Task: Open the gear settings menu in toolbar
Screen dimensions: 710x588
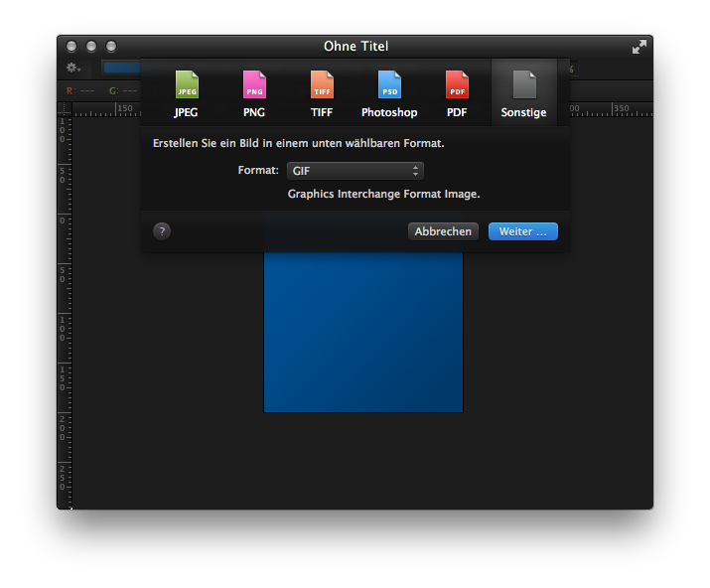Action: click(73, 69)
